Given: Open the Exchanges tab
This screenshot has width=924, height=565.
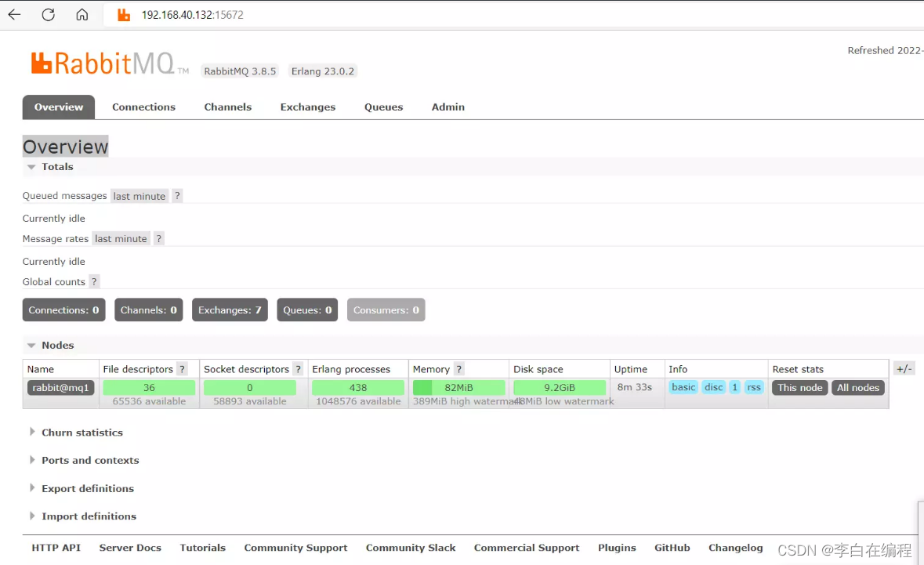Looking at the screenshot, I should click(307, 107).
